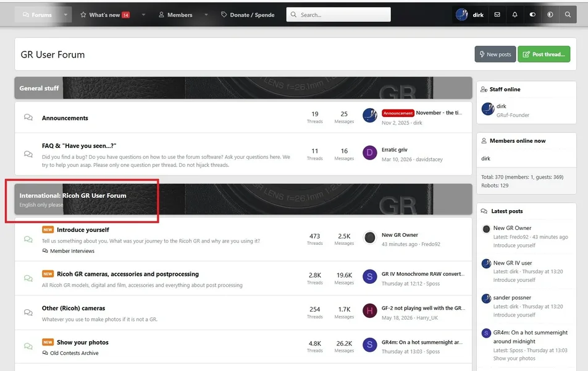The width and height of the screenshot is (588, 371).
Task: Open General stuff category heading
Action: [39, 88]
